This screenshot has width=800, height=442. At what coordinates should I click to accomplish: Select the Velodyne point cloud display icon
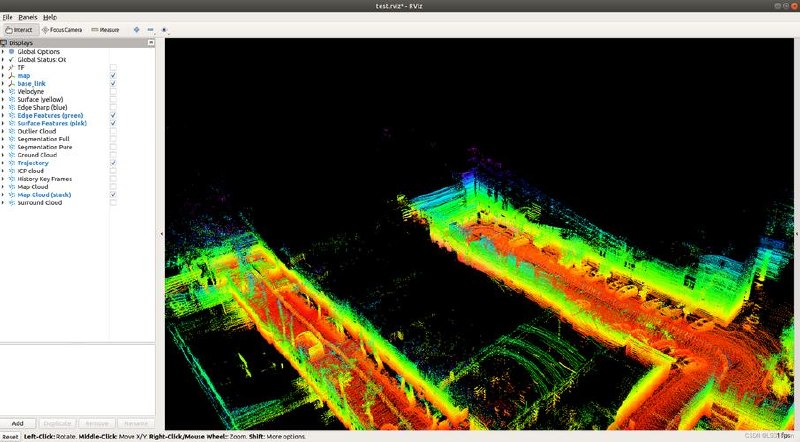click(x=12, y=91)
